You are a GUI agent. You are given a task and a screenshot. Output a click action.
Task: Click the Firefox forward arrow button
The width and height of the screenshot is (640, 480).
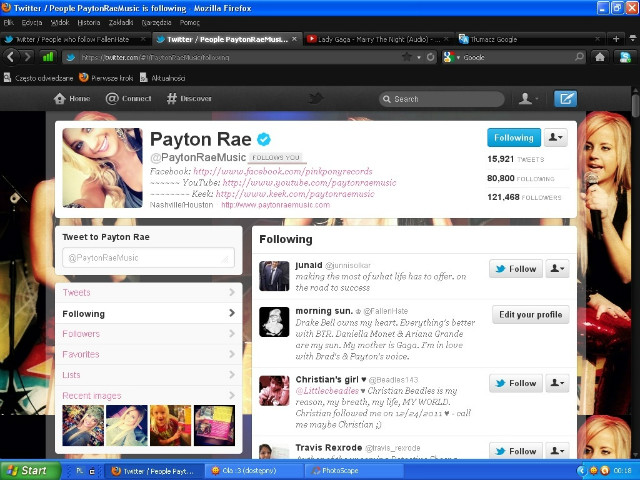pos(28,57)
